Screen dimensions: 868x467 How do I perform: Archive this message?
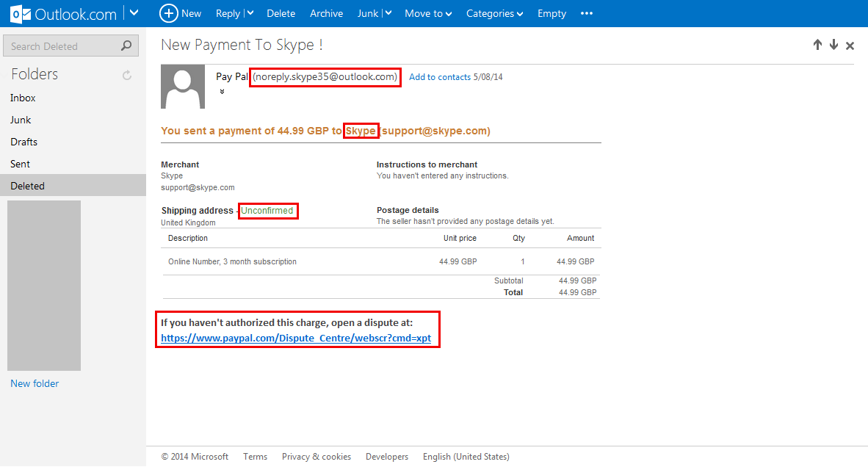pyautogui.click(x=326, y=13)
